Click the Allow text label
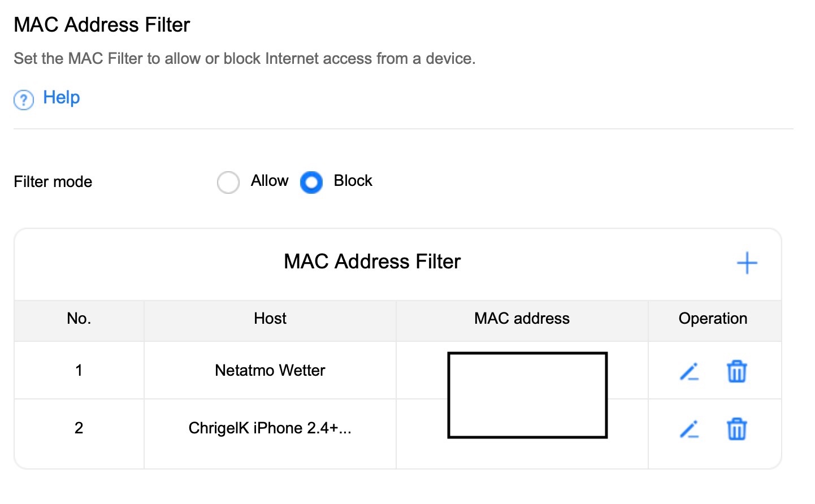 tap(270, 181)
